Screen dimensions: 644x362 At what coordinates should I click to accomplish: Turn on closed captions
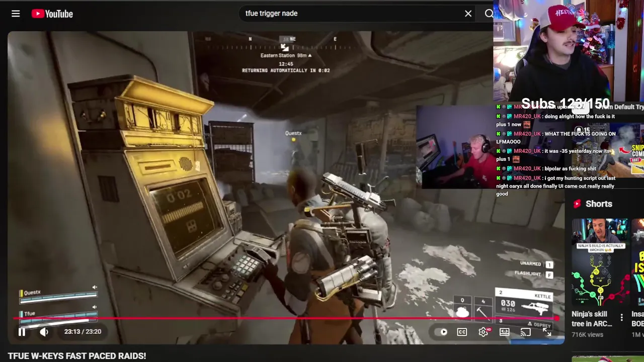click(462, 332)
